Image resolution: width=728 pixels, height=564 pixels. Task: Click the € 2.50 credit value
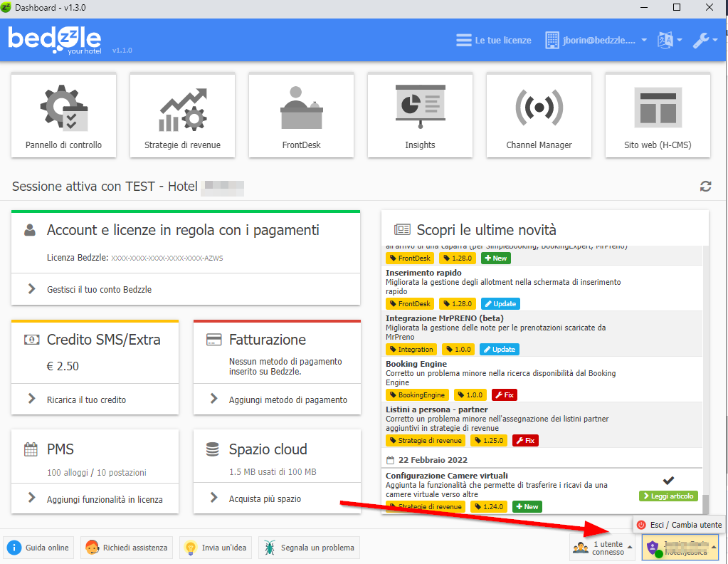click(63, 366)
